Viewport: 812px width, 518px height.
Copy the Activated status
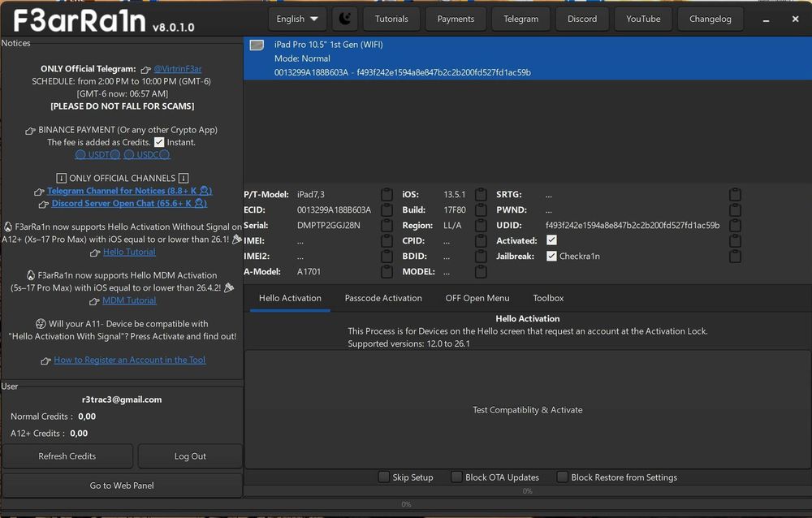tap(736, 241)
